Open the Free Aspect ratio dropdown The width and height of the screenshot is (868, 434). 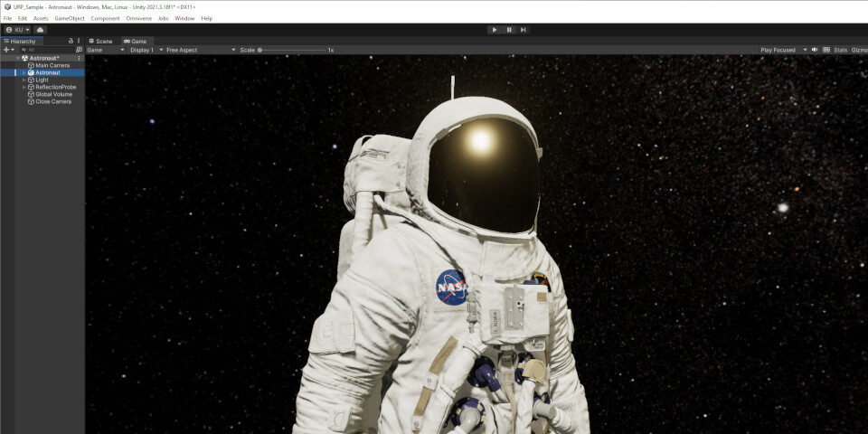[x=200, y=50]
